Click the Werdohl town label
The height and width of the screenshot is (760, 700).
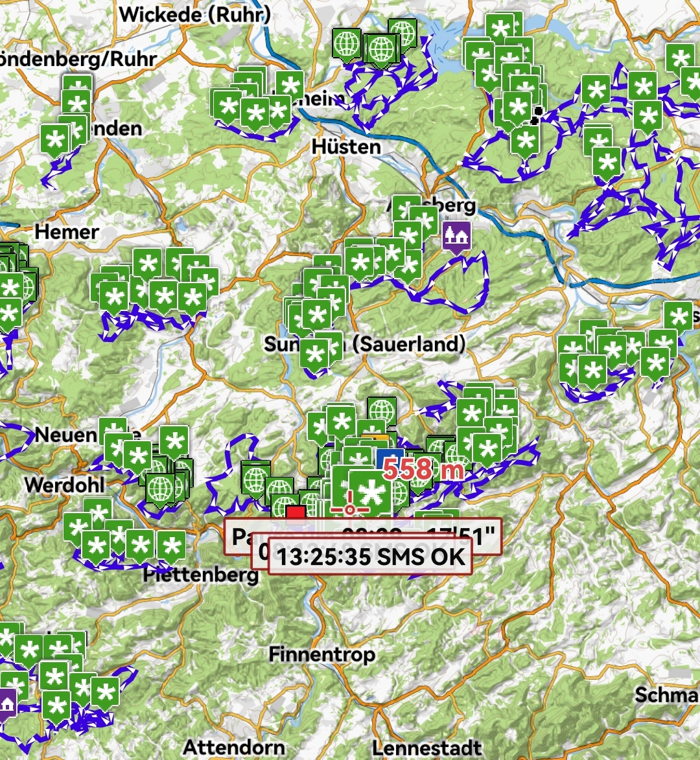(x=65, y=485)
